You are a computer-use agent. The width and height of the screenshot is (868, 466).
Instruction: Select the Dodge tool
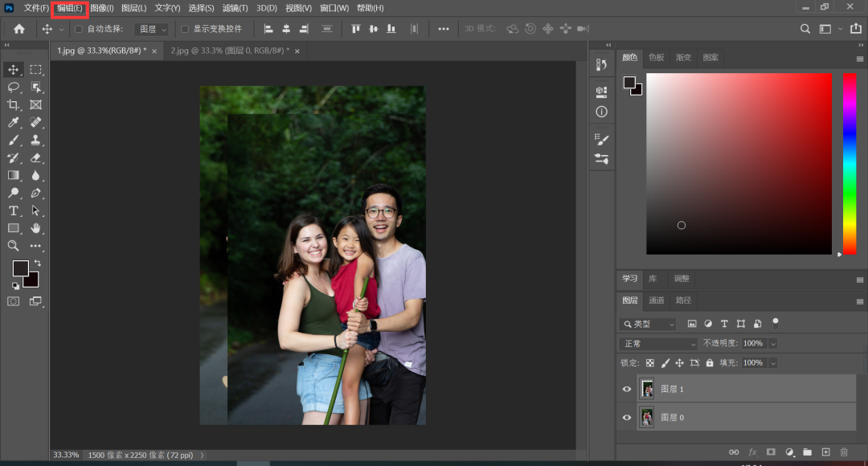click(14, 193)
